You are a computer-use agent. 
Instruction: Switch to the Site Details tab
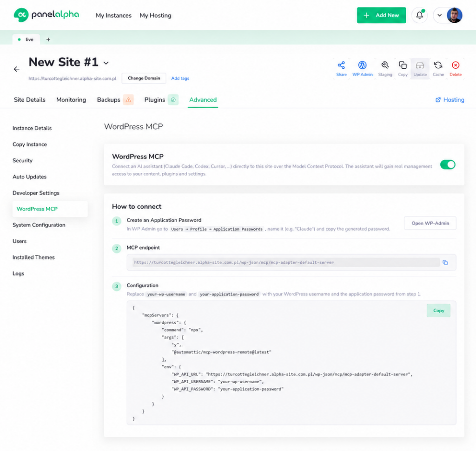tap(29, 100)
